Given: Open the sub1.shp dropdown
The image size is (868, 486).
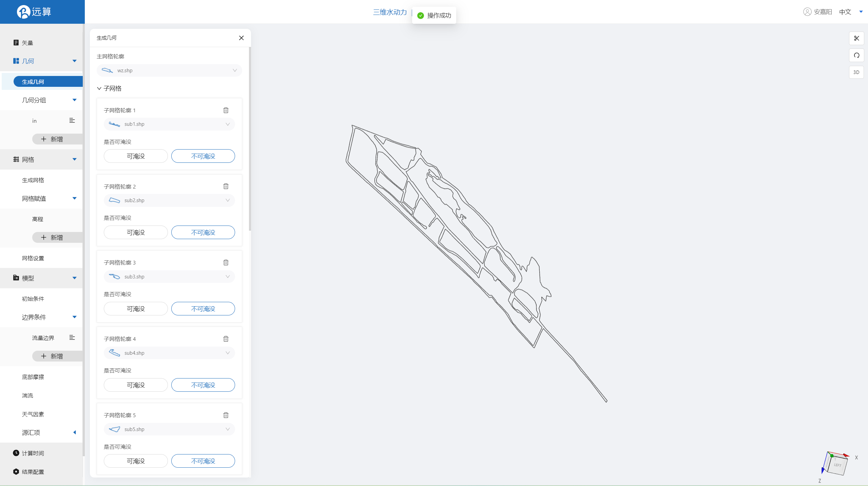Looking at the screenshot, I should click(x=169, y=124).
